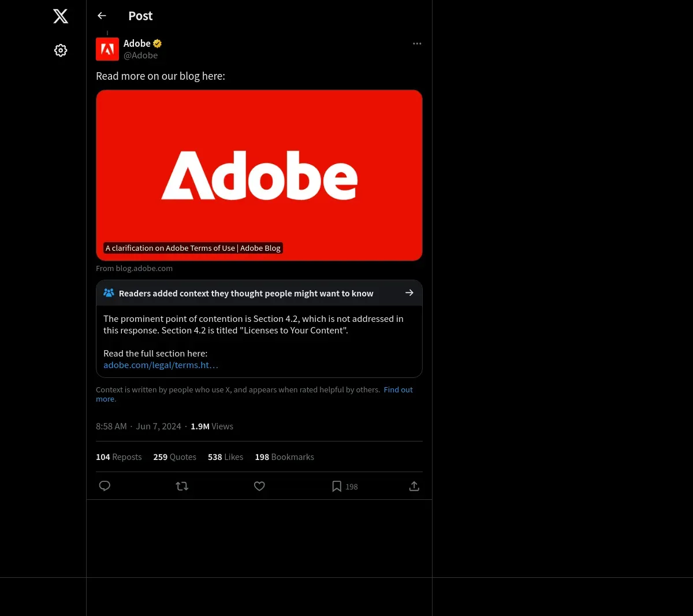
Task: Click the note text mentioning Section 4.2
Action: 254,325
